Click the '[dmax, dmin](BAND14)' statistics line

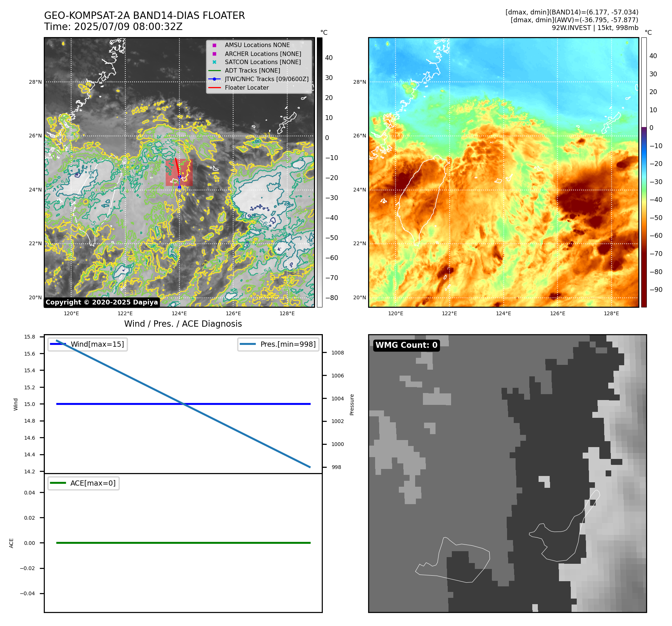[x=572, y=12]
